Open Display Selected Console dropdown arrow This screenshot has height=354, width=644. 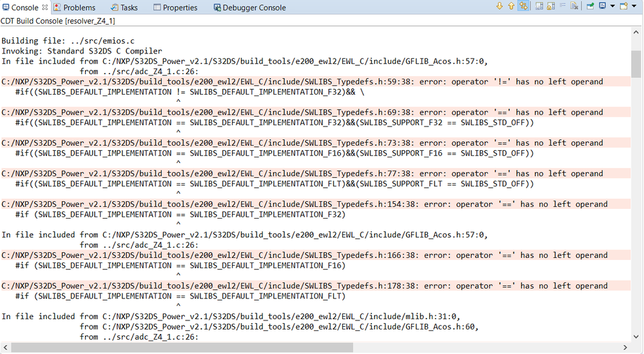[612, 6]
